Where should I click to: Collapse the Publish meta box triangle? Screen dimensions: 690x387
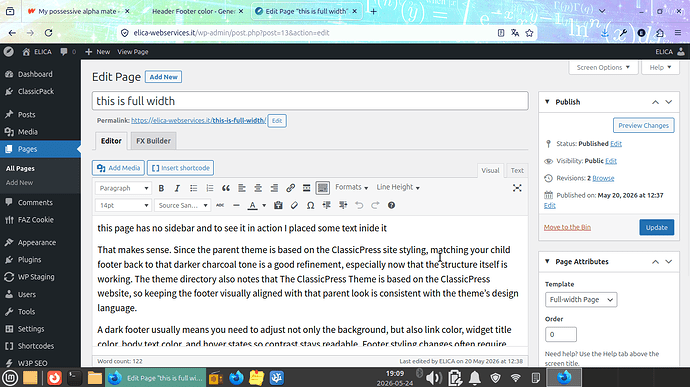[x=547, y=102]
